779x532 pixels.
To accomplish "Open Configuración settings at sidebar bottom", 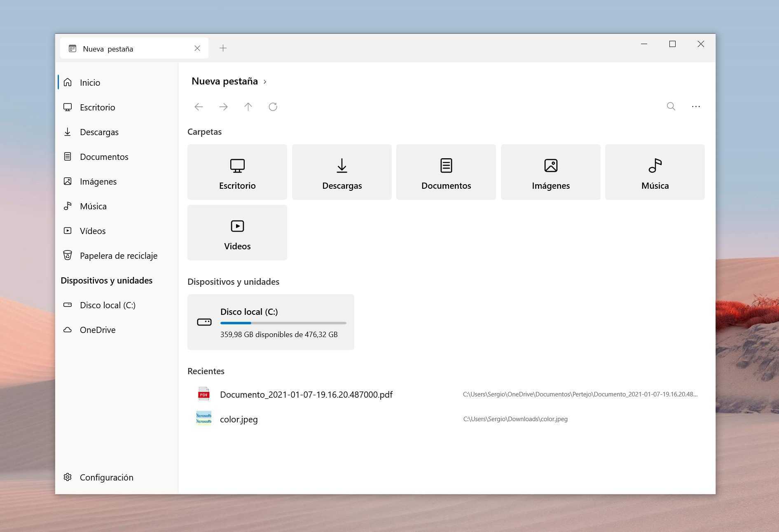I will pyautogui.click(x=117, y=477).
